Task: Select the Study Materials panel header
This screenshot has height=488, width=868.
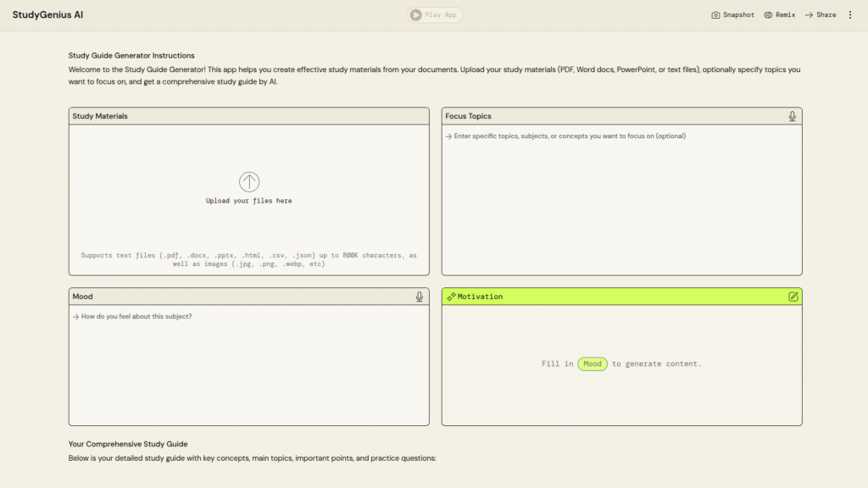Action: (x=249, y=116)
